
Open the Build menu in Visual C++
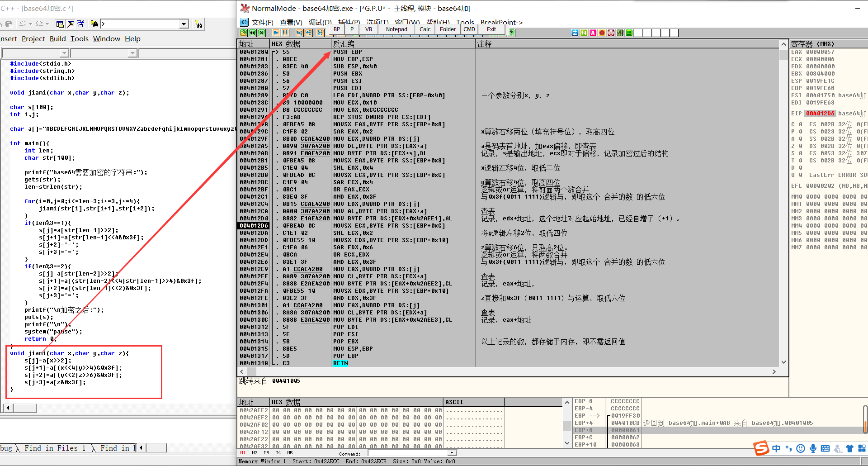(x=58, y=39)
